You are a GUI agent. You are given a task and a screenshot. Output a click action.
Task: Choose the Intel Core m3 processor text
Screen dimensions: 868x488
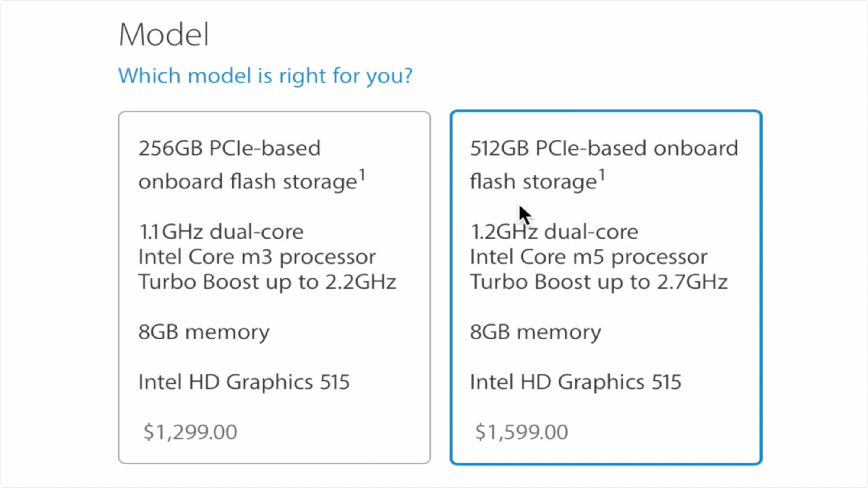[257, 257]
